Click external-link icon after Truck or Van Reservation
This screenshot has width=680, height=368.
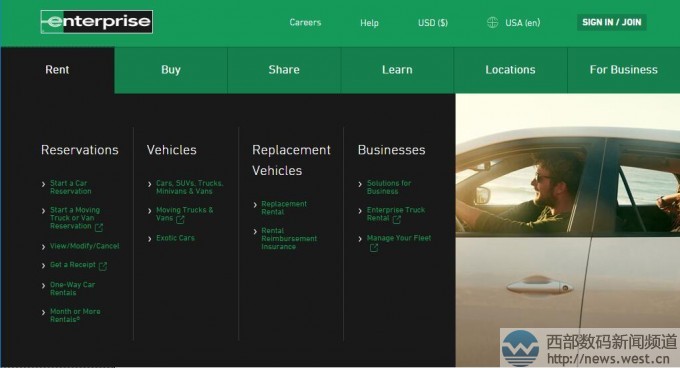coord(99,227)
